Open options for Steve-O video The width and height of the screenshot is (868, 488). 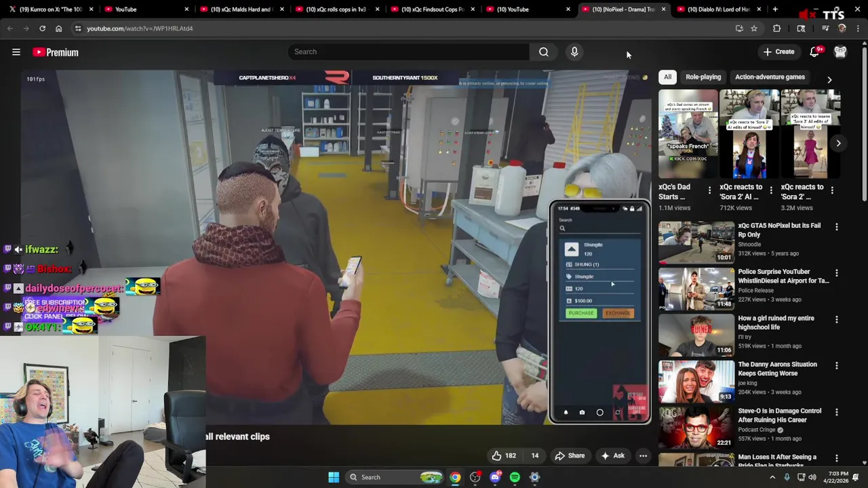coord(836,411)
